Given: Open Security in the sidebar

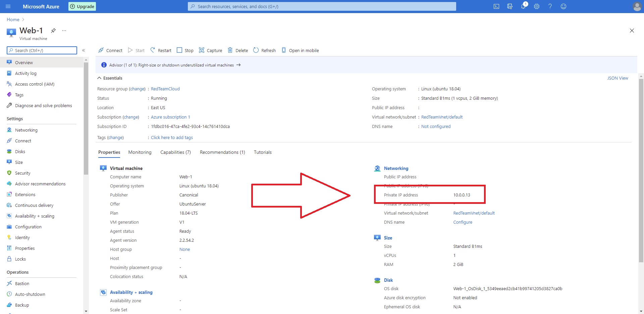Looking at the screenshot, I should [x=22, y=173].
